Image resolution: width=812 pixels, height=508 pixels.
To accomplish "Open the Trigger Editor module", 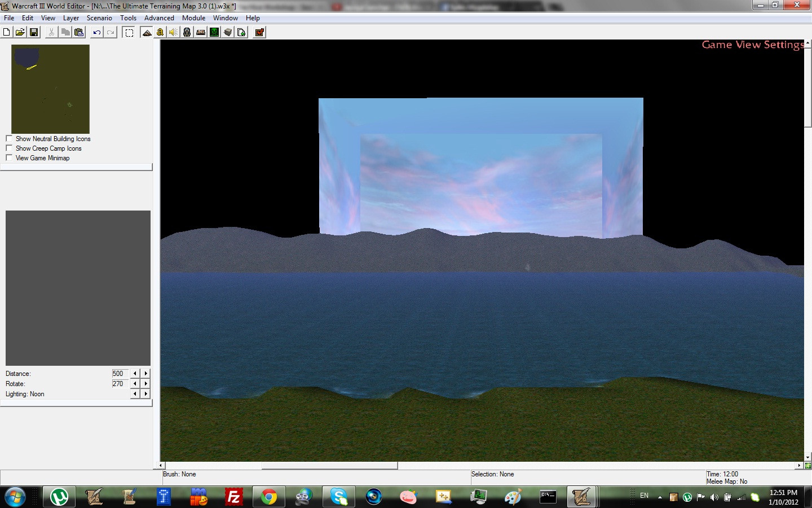I will (x=160, y=32).
